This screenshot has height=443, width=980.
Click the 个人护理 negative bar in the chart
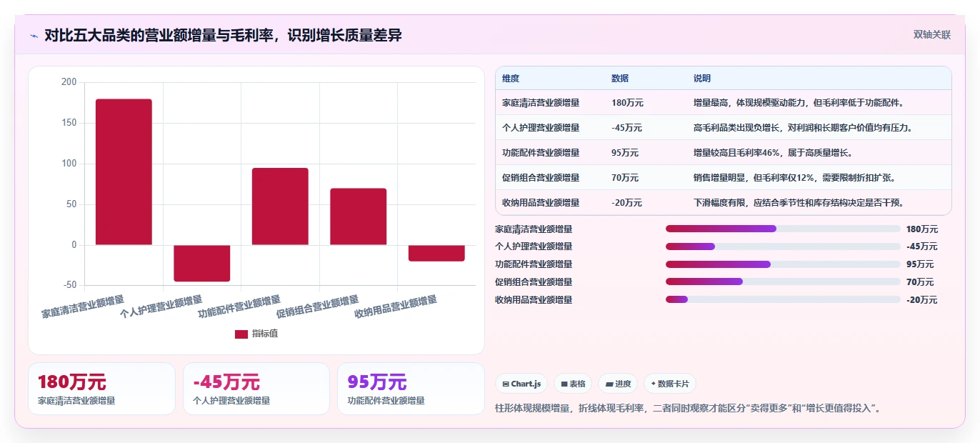coord(202,263)
